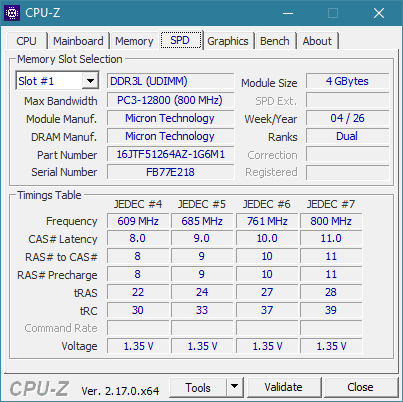This screenshot has width=403, height=402.
Task: Click CAS# Latency value 10.0
Action: 267,239
